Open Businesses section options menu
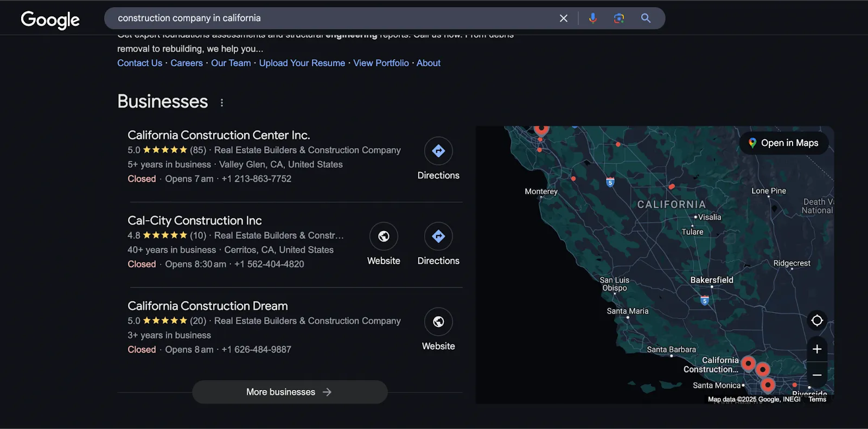The width and height of the screenshot is (868, 429). coord(222,103)
